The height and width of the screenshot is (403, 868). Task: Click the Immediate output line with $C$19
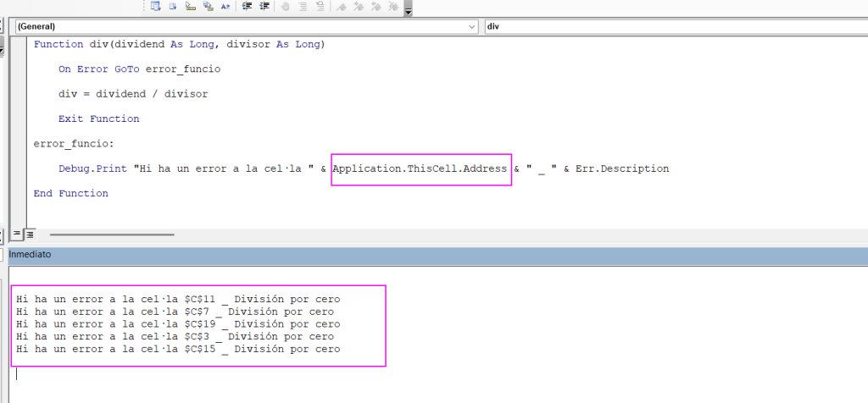tap(178, 324)
